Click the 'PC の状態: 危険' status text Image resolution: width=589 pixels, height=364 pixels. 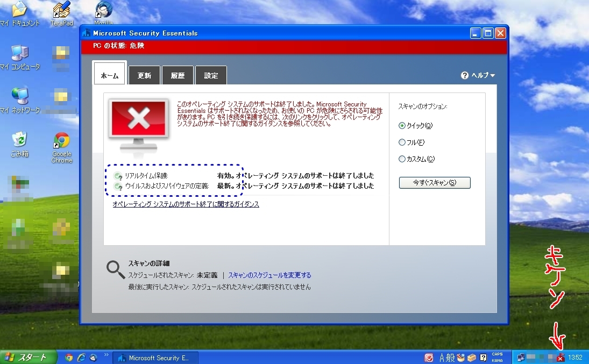pyautogui.click(x=119, y=46)
